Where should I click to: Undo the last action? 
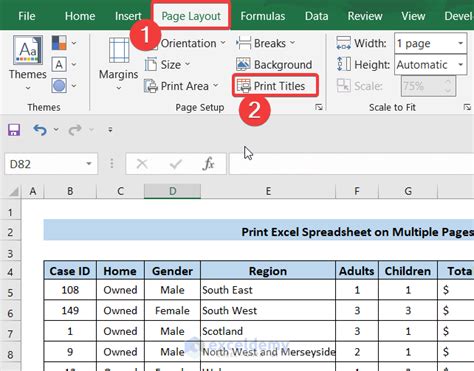pos(40,130)
